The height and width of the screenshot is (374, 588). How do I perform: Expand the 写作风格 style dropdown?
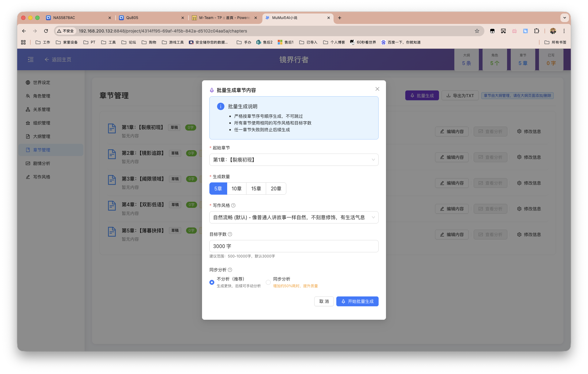(x=293, y=217)
